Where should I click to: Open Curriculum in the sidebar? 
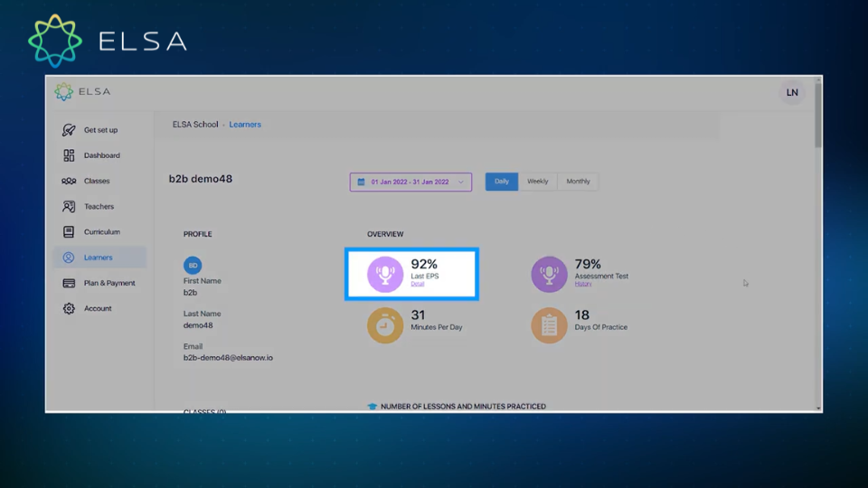pyautogui.click(x=99, y=232)
